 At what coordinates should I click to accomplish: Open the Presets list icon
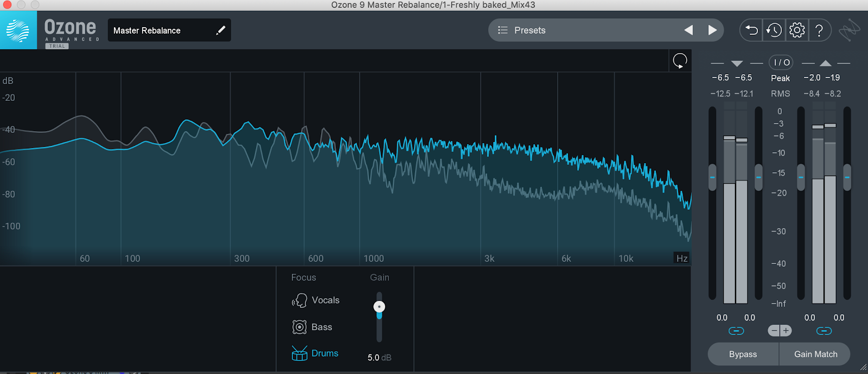[503, 30]
